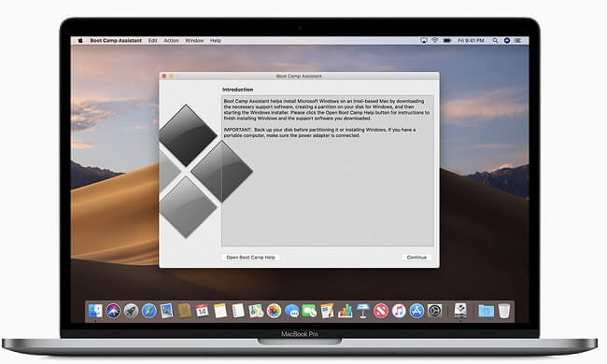This screenshot has width=607, height=364.
Task: Click the Open Boot Camp Help button
Action: pos(250,258)
